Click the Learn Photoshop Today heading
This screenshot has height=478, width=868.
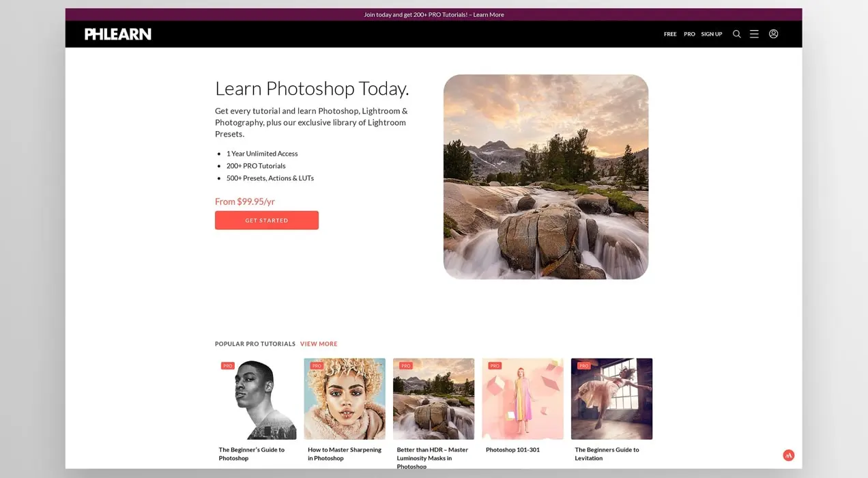point(312,89)
